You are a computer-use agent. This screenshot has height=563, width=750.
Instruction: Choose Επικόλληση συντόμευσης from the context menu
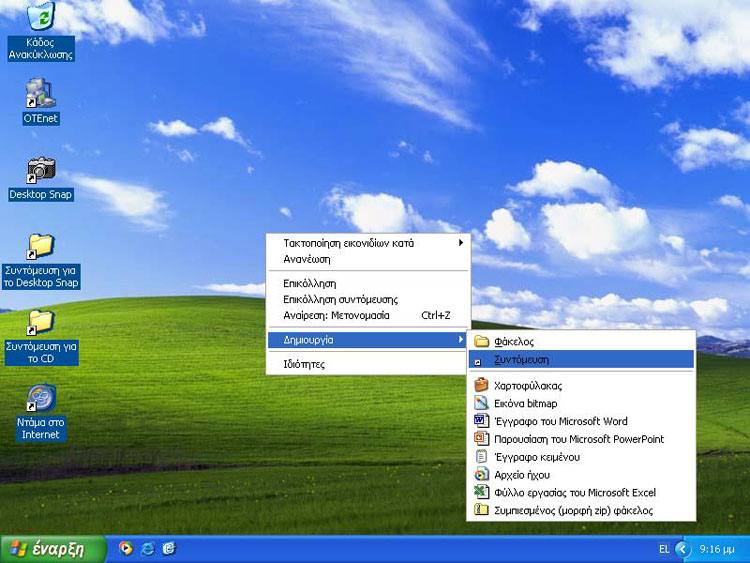pyautogui.click(x=368, y=299)
